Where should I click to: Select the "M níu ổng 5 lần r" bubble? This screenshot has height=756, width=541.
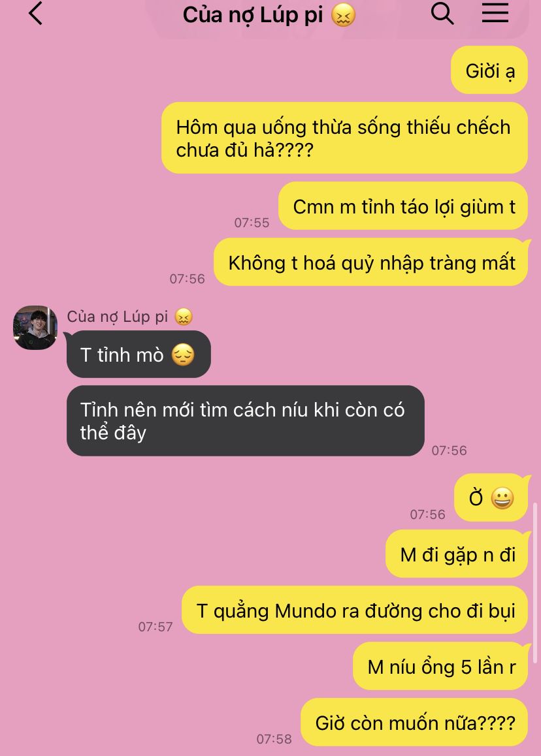(x=440, y=667)
